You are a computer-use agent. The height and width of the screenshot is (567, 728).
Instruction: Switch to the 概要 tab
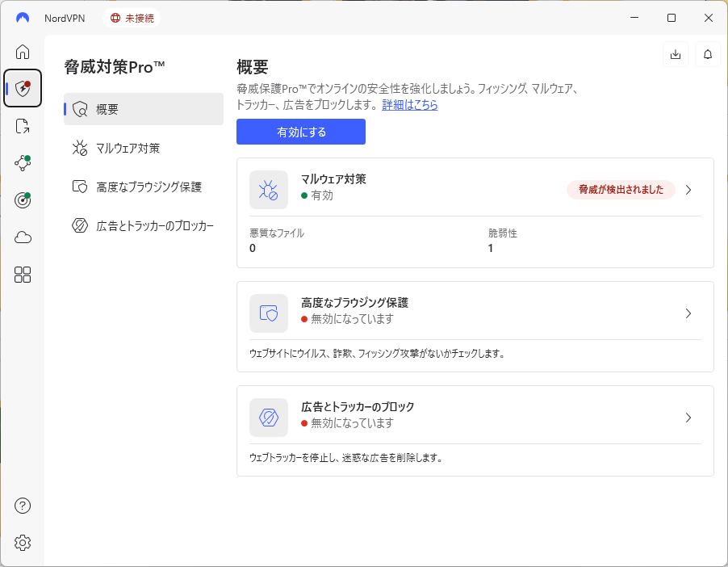coord(143,109)
